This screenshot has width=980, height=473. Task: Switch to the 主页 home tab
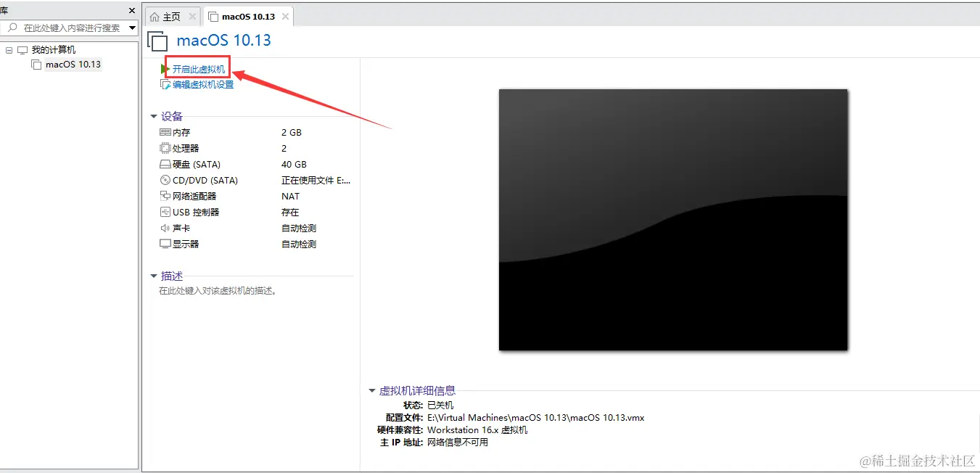pyautogui.click(x=172, y=15)
